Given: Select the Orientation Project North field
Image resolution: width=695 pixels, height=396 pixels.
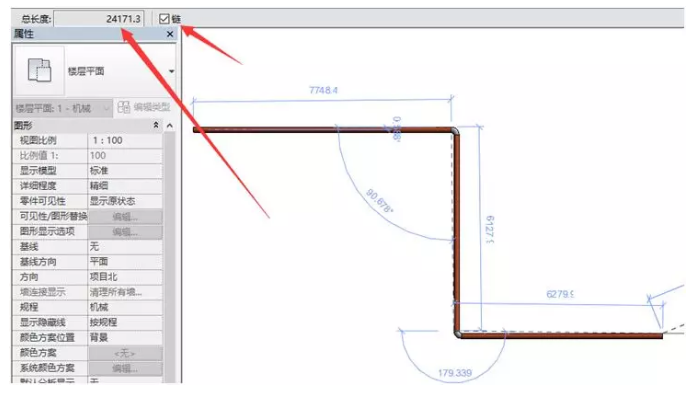Looking at the screenshot, I should point(125,277).
